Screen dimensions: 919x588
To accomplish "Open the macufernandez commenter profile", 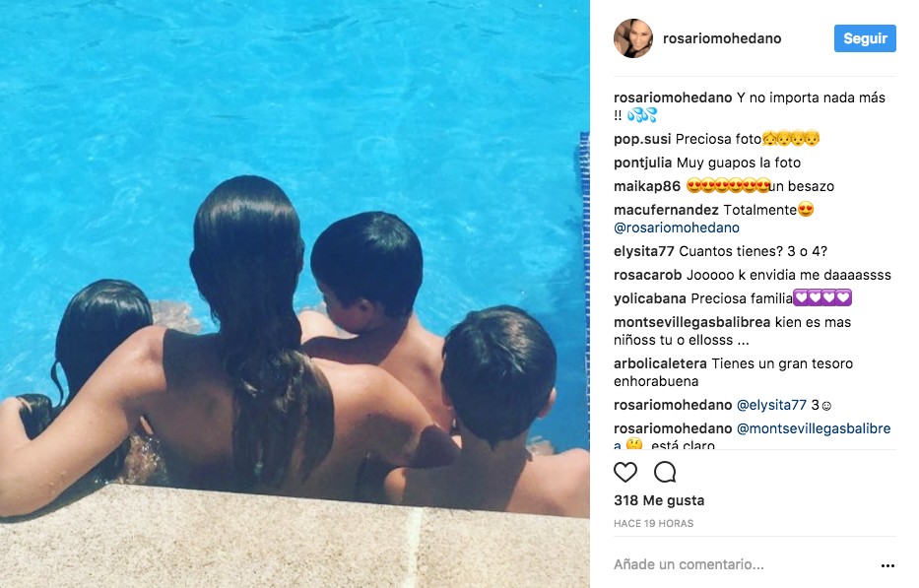I will coord(666,210).
